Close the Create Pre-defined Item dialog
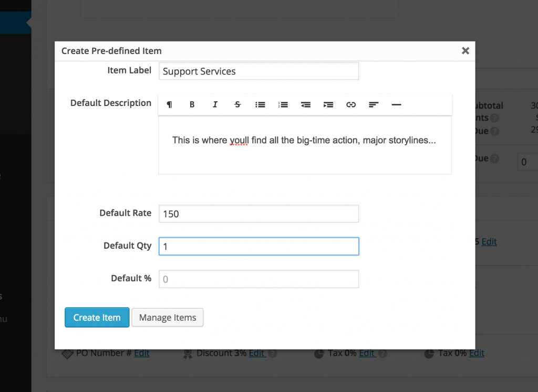The height and width of the screenshot is (392, 538). click(x=465, y=51)
